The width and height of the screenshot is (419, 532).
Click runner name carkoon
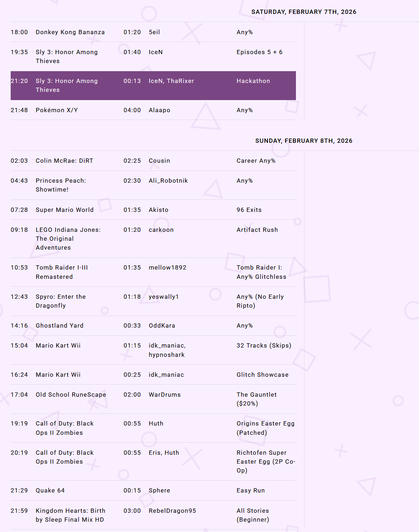pos(161,230)
